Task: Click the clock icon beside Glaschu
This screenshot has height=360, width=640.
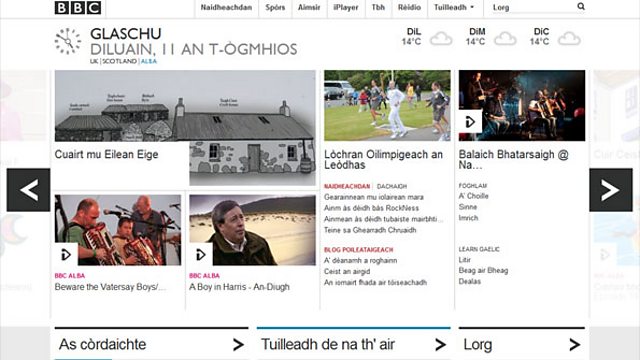Action: 68,41
